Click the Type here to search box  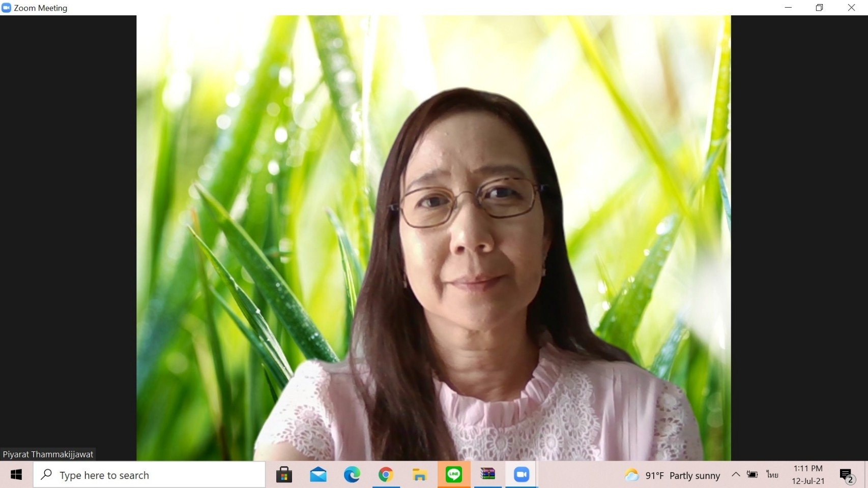(x=150, y=475)
